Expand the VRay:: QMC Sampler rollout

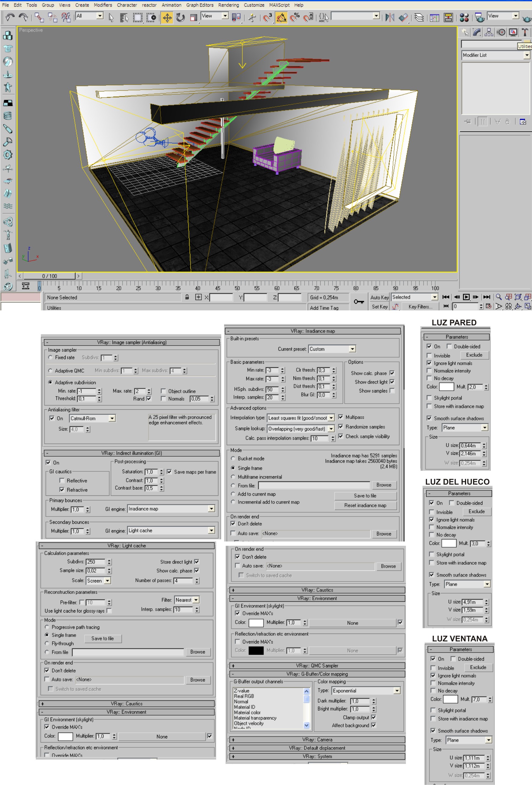pos(317,666)
